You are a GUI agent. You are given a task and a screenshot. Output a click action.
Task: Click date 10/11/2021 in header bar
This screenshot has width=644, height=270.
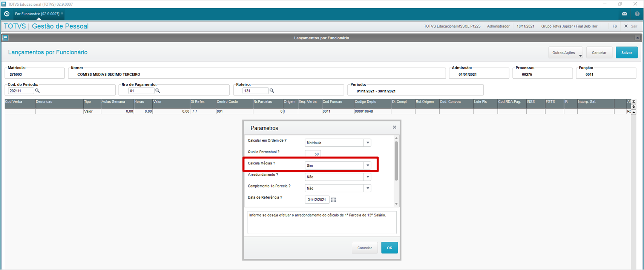(x=525, y=26)
